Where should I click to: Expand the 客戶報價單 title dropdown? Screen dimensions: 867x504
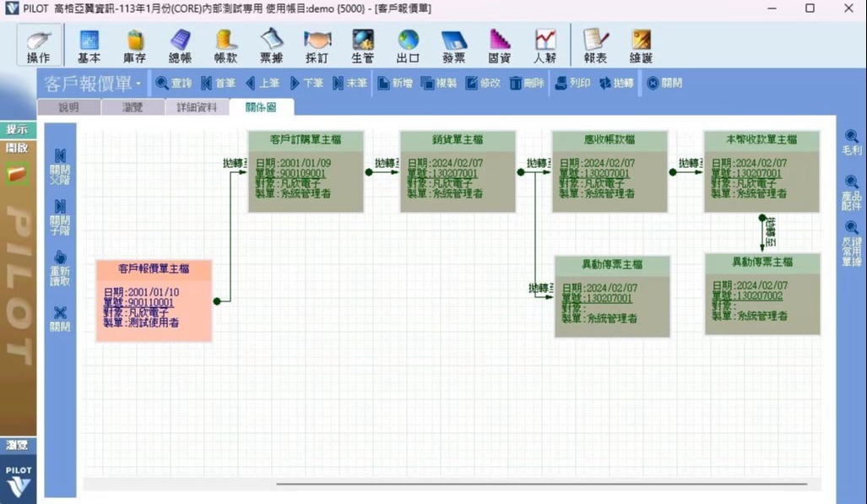(138, 84)
